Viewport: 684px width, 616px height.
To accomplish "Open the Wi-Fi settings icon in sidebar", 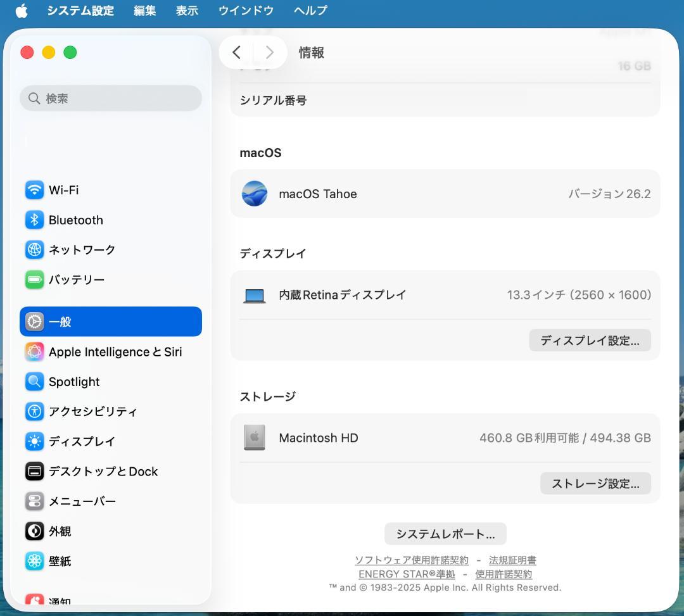I will tap(34, 190).
